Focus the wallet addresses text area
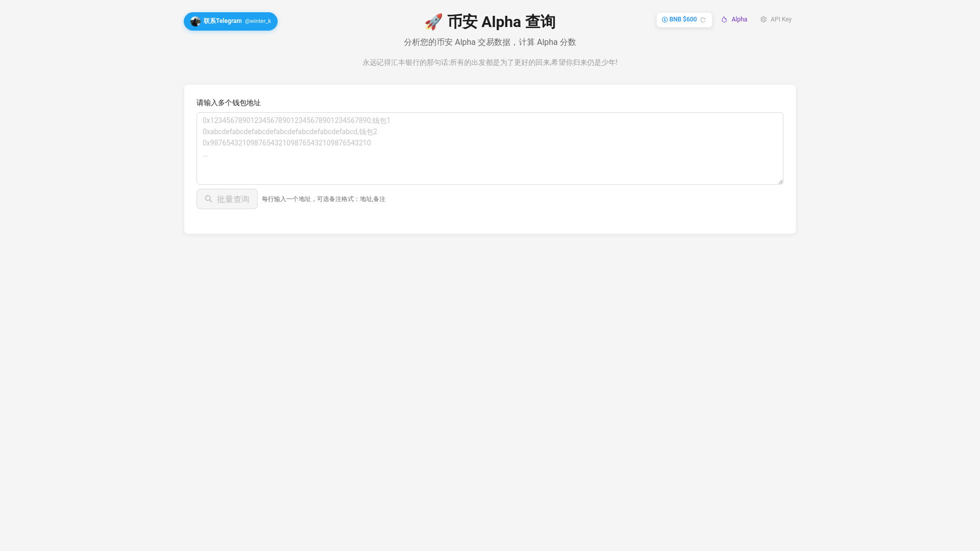 tap(490, 148)
